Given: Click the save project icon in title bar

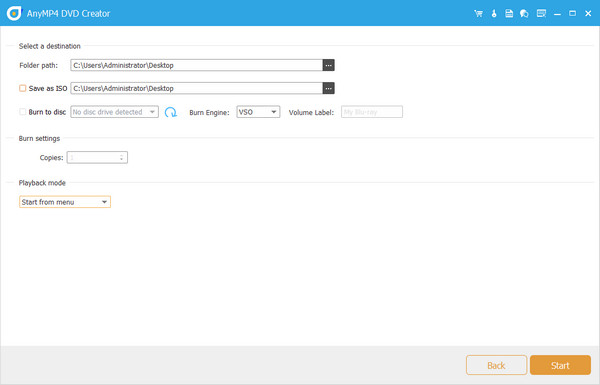Looking at the screenshot, I should tap(509, 14).
